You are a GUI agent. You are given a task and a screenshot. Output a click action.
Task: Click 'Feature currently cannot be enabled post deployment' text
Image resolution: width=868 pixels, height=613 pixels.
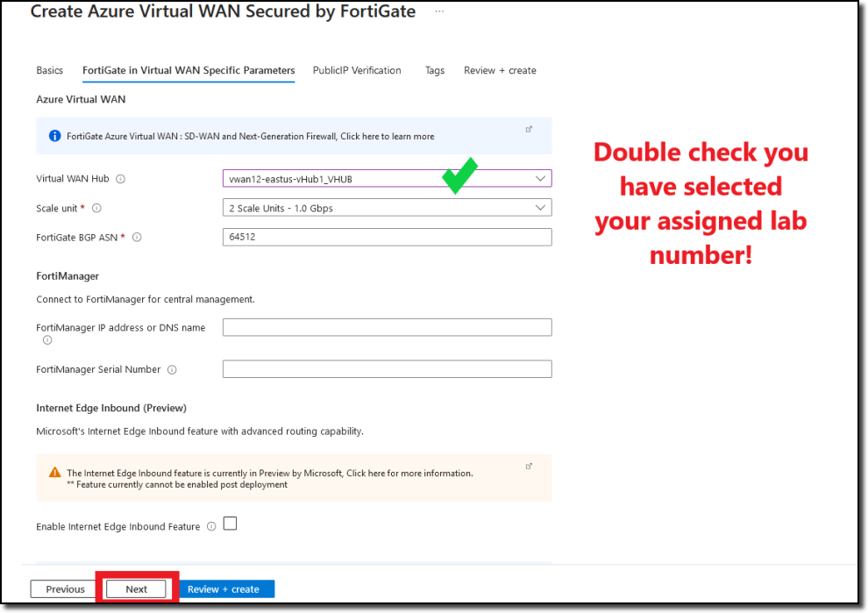point(181,485)
